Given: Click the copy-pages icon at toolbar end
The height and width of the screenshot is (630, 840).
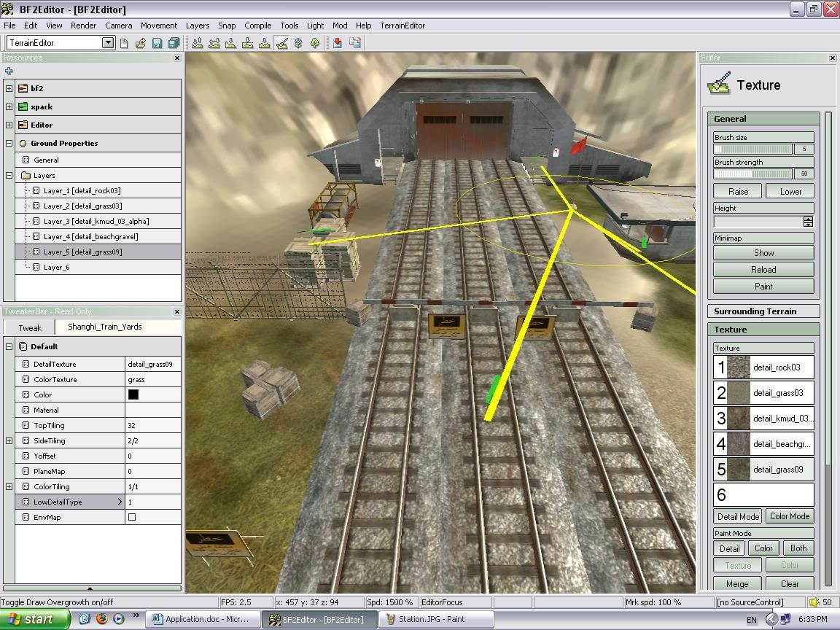Looking at the screenshot, I should point(354,43).
